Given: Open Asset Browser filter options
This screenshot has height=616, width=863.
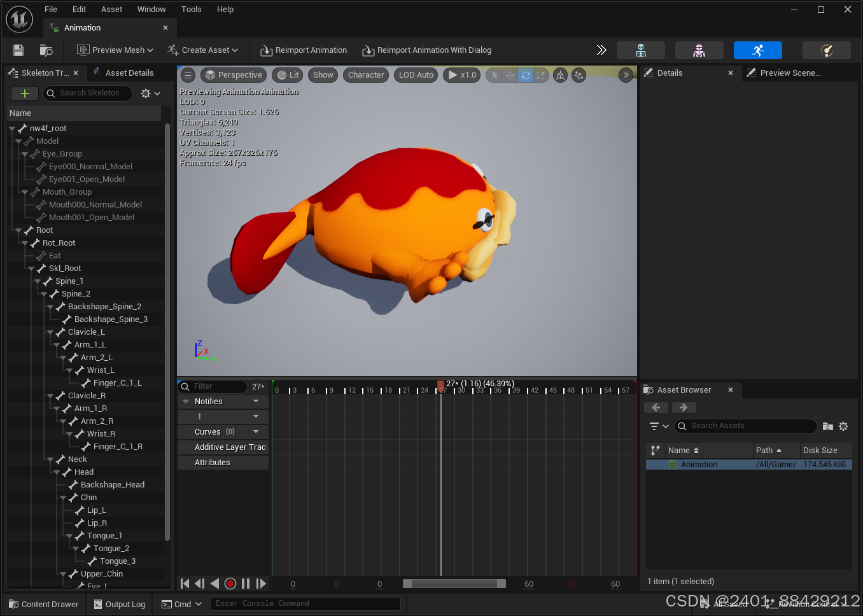Looking at the screenshot, I should pyautogui.click(x=659, y=426).
